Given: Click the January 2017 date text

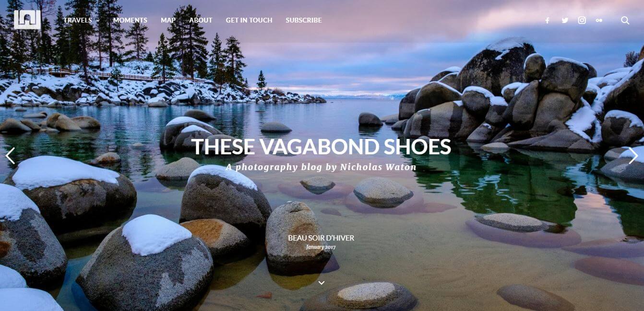Looking at the screenshot, I should tap(321, 247).
